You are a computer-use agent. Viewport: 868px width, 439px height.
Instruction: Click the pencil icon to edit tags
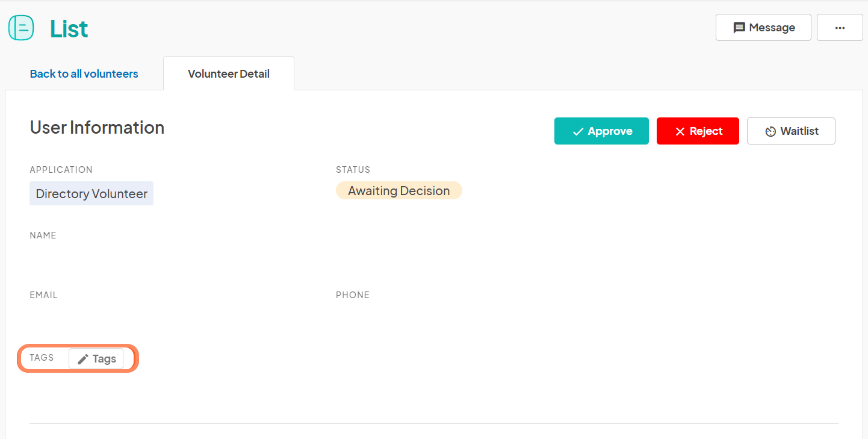point(83,359)
